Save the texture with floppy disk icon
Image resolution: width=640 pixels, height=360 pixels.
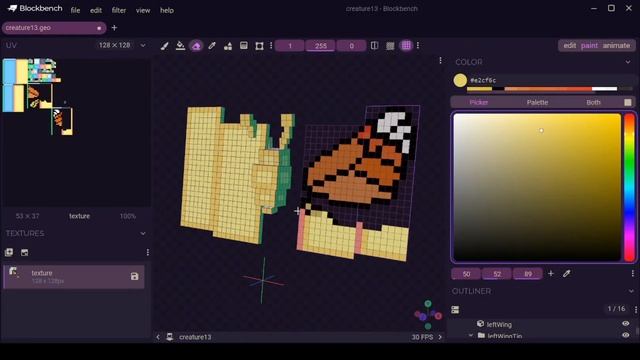[134, 277]
